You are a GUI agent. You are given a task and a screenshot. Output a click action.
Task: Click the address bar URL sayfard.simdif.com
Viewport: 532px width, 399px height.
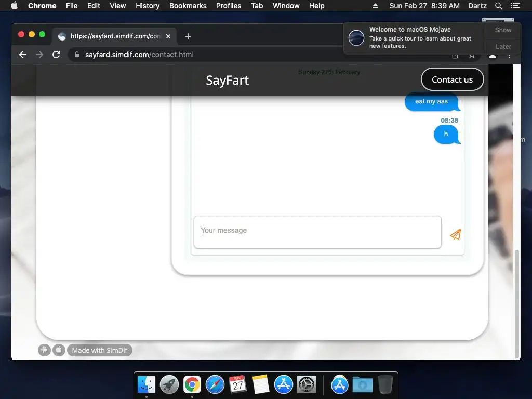click(139, 55)
